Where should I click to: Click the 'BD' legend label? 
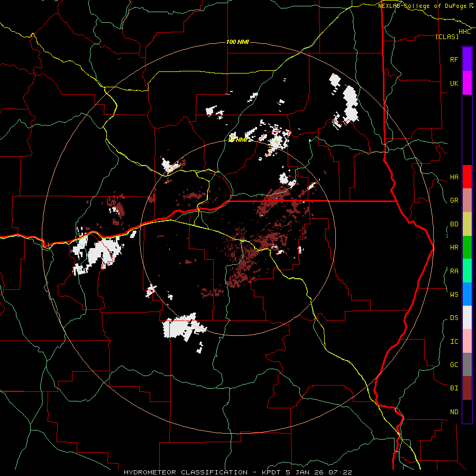(454, 224)
